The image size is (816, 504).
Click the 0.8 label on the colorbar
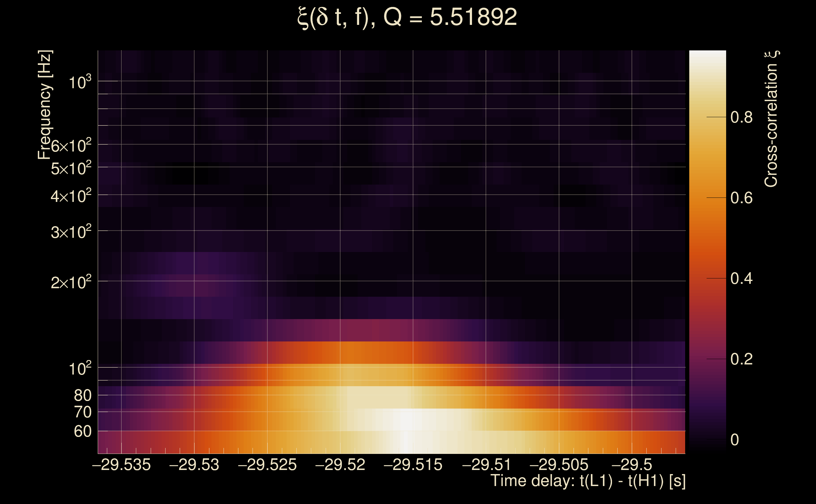[741, 117]
